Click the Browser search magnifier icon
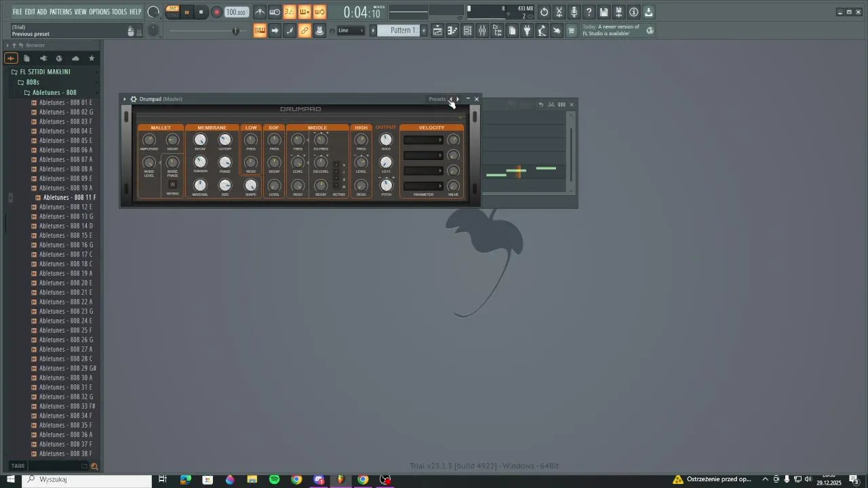The width and height of the screenshot is (868, 488). click(x=94, y=466)
